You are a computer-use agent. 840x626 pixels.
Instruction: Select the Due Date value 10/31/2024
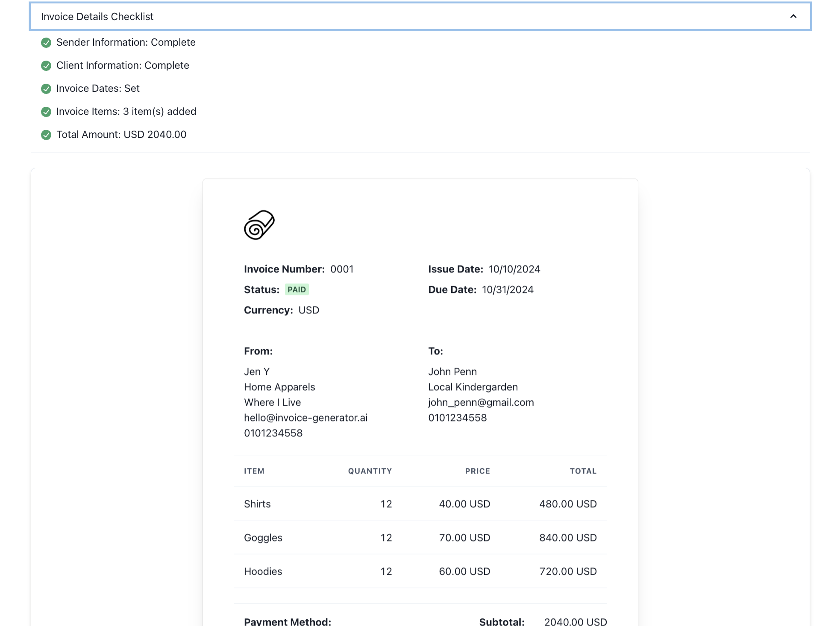[x=507, y=290]
